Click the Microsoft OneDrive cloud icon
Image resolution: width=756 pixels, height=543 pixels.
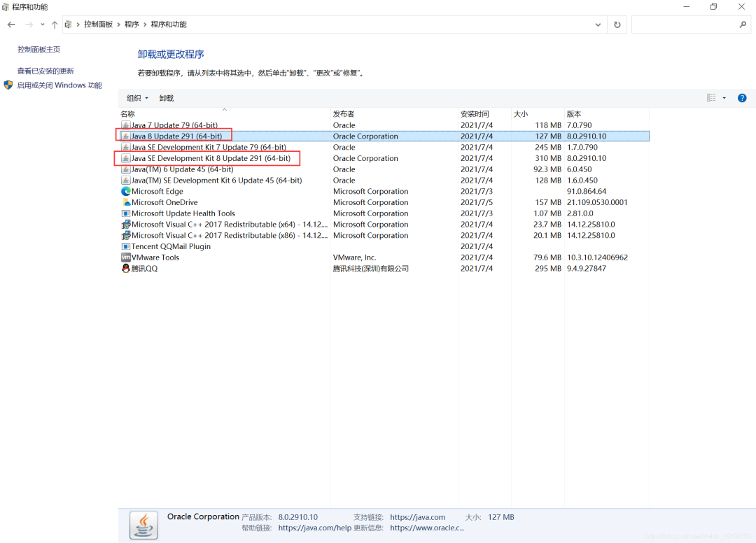coord(126,202)
